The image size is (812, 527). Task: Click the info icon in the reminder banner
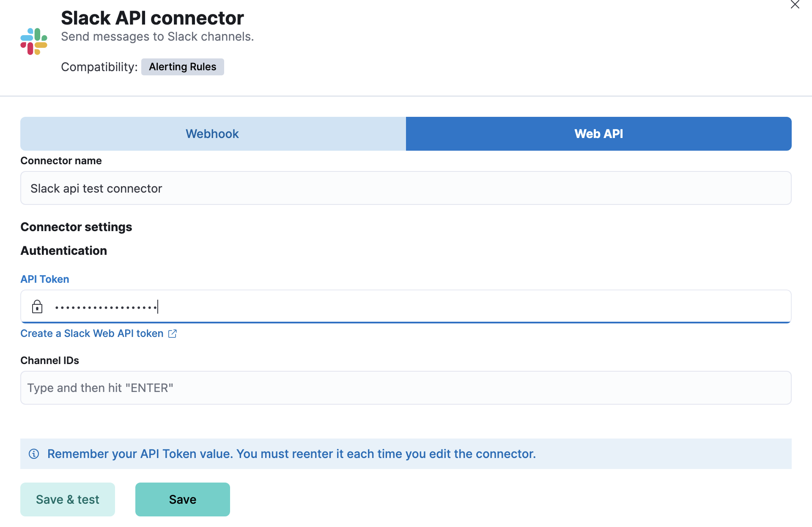click(x=34, y=453)
